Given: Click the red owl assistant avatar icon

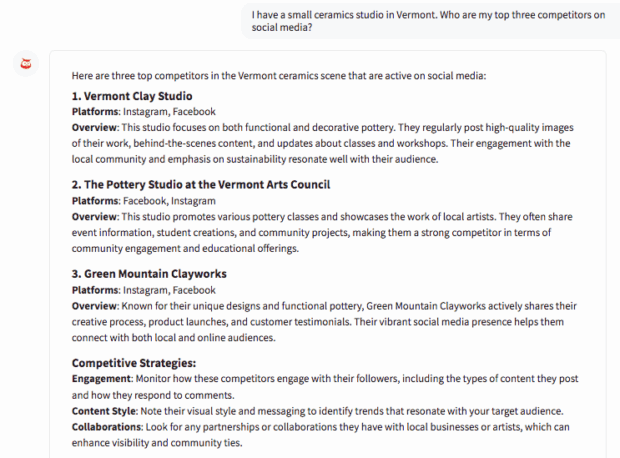Looking at the screenshot, I should tap(26, 65).
